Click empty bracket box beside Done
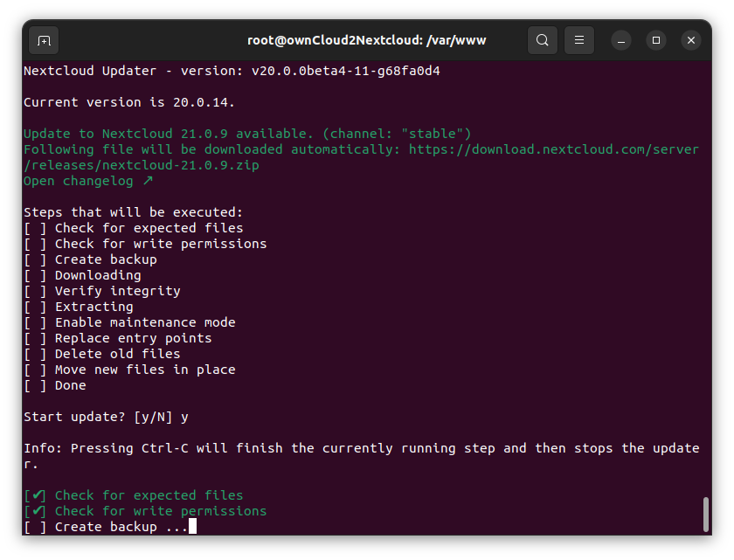Image resolution: width=734 pixels, height=560 pixels. [x=35, y=385]
